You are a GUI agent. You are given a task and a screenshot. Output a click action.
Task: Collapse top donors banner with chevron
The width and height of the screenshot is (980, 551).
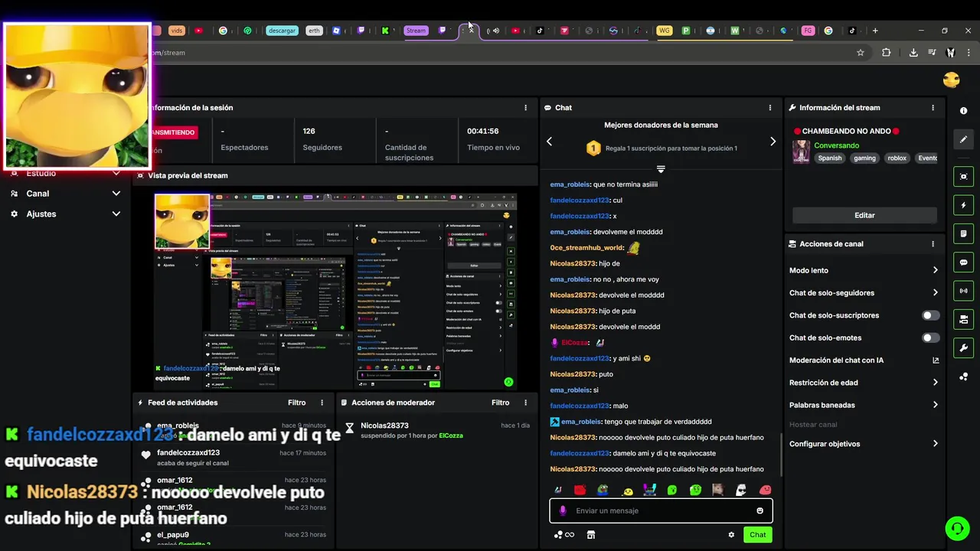[661, 169]
